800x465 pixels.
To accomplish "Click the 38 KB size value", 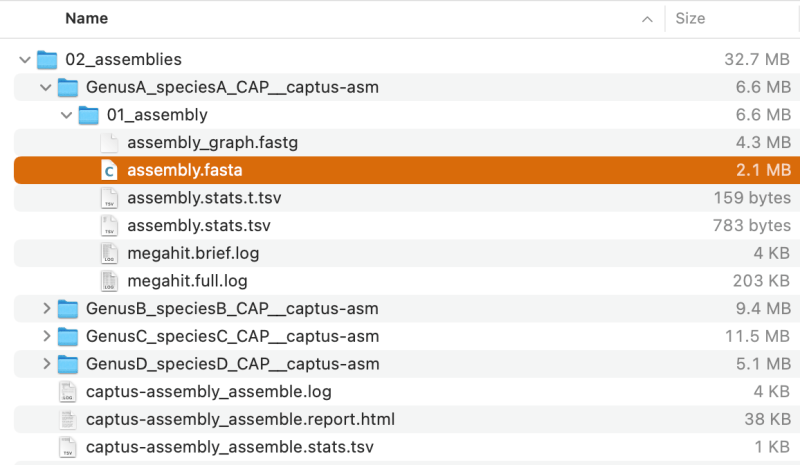I will coord(767,419).
